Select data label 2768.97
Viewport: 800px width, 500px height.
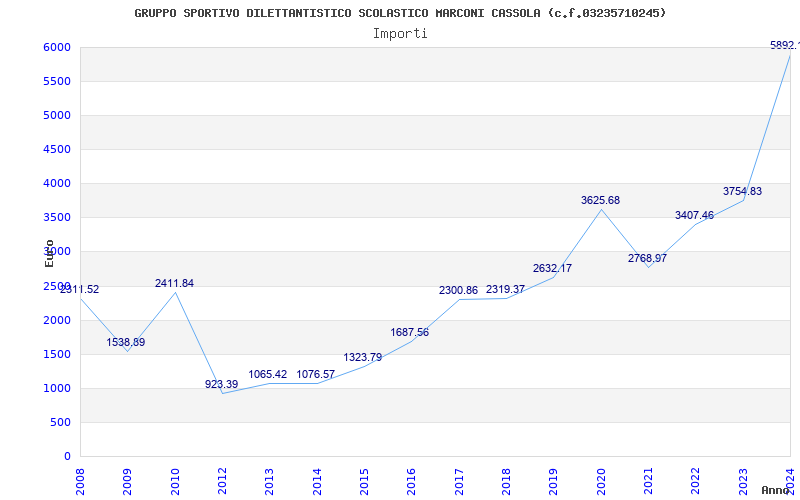click(647, 259)
